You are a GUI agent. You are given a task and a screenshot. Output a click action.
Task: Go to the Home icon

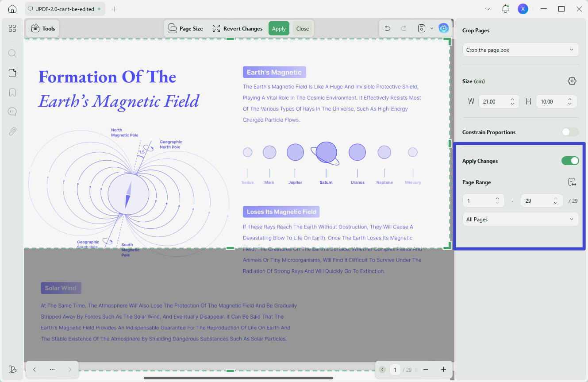(x=12, y=9)
